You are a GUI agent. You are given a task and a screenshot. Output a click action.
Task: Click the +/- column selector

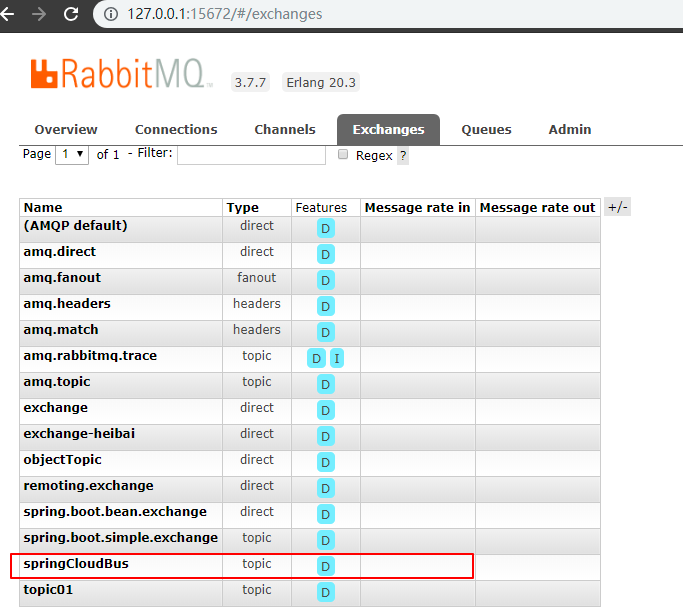coord(618,207)
